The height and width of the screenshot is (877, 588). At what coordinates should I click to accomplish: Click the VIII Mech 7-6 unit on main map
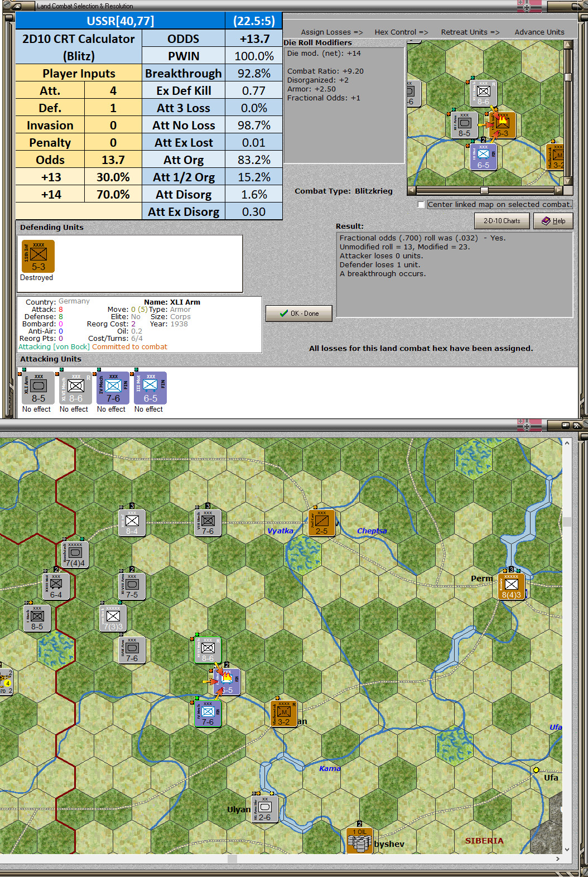(x=208, y=523)
